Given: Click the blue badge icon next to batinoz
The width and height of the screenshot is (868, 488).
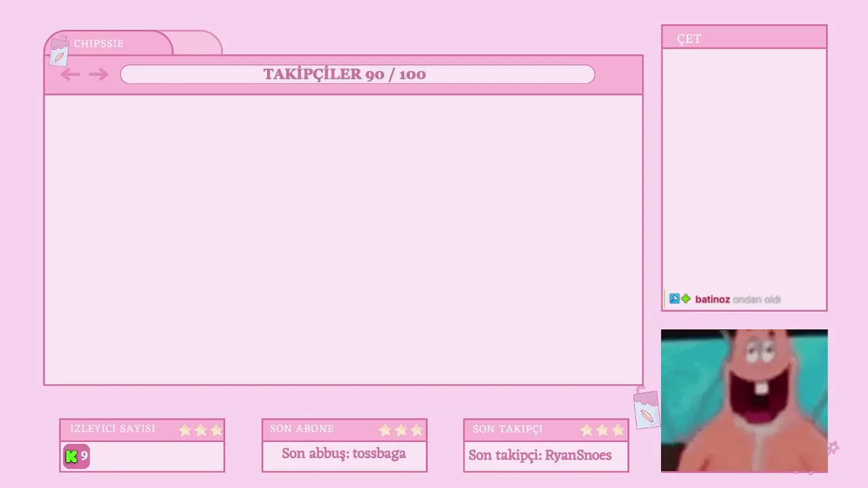Looking at the screenshot, I should click(674, 299).
